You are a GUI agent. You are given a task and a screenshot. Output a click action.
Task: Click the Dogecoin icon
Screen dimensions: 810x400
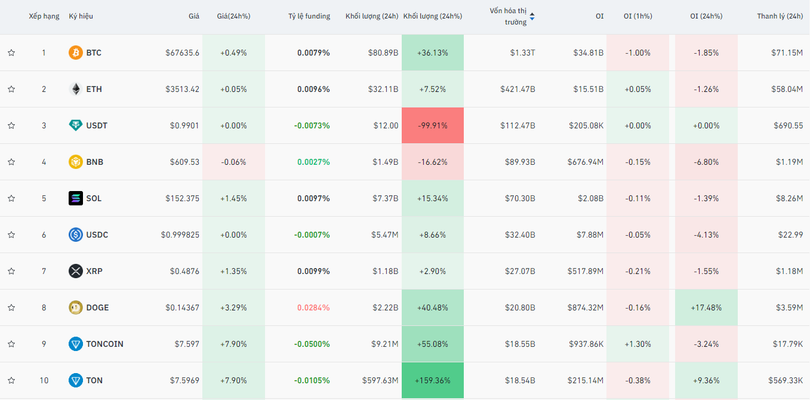(x=75, y=308)
